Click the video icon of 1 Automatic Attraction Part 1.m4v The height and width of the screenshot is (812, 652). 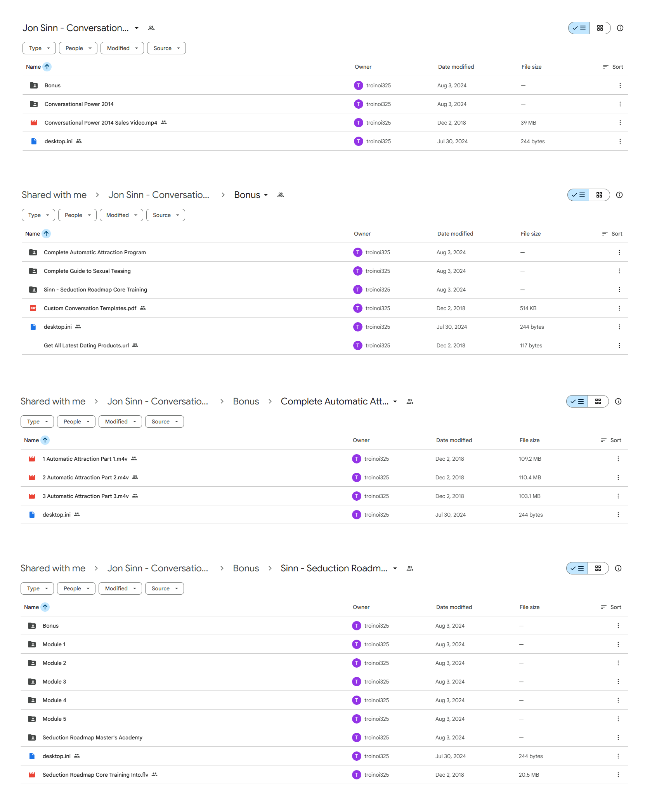click(x=32, y=459)
